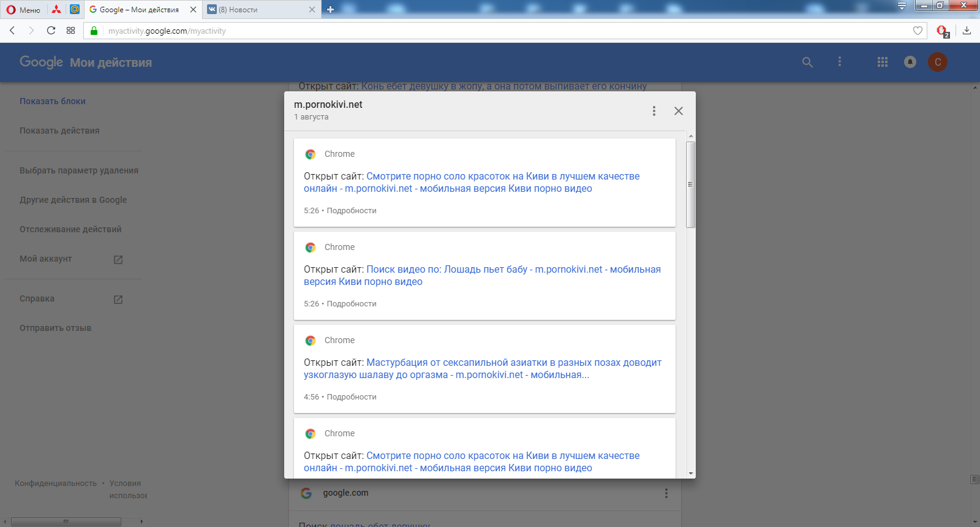The image size is (980, 527).
Task: Open the account avatar "C" menu
Action: click(x=937, y=62)
